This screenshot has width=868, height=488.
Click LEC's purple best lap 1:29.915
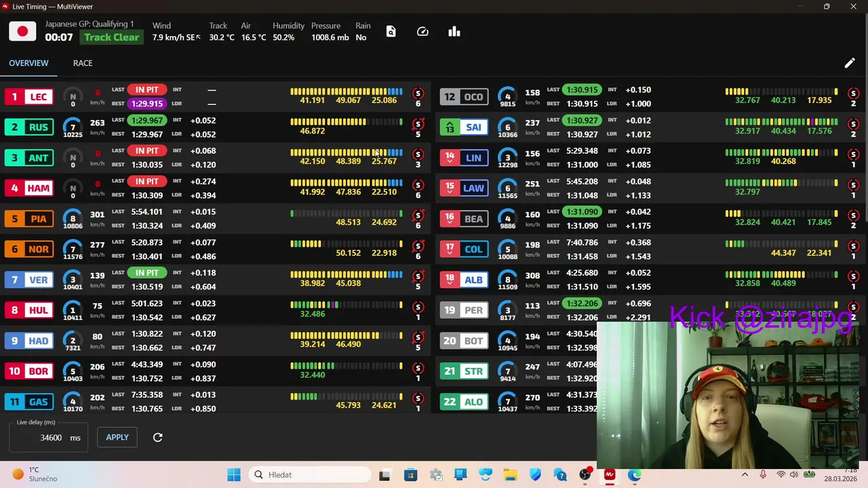click(147, 104)
